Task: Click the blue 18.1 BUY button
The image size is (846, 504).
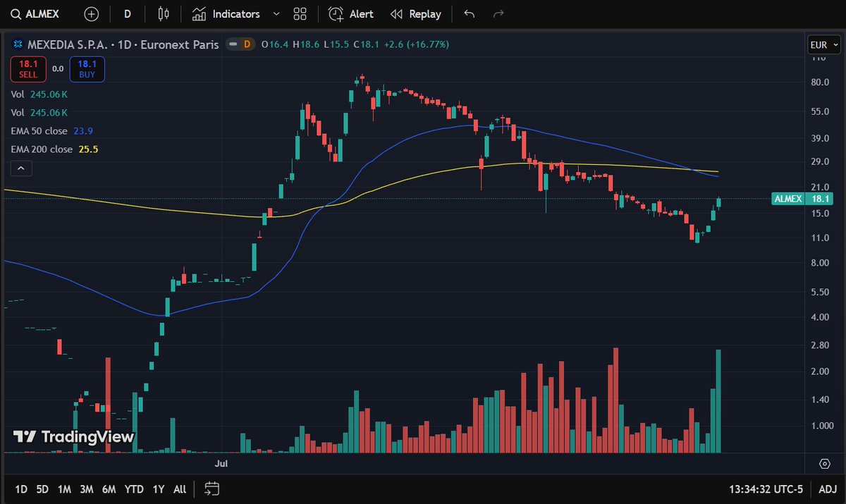Action: click(x=87, y=69)
